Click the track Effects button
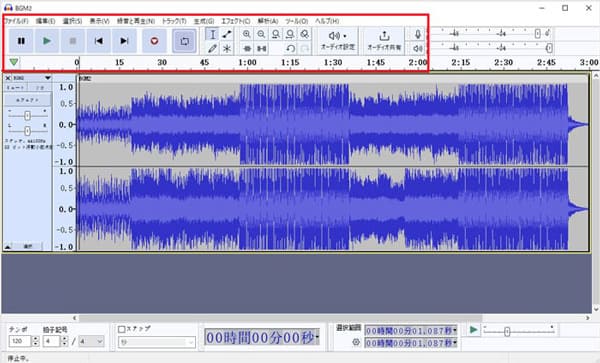The image size is (600, 363). pyautogui.click(x=28, y=100)
